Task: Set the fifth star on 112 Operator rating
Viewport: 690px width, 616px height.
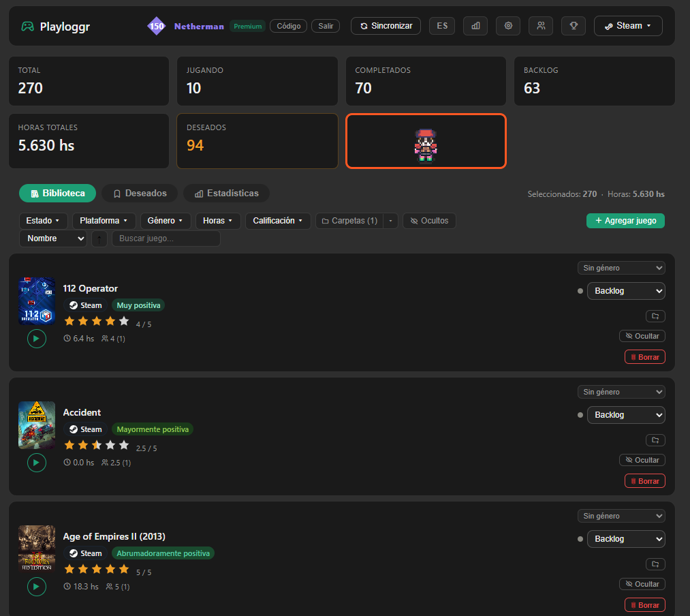Action: (x=124, y=321)
